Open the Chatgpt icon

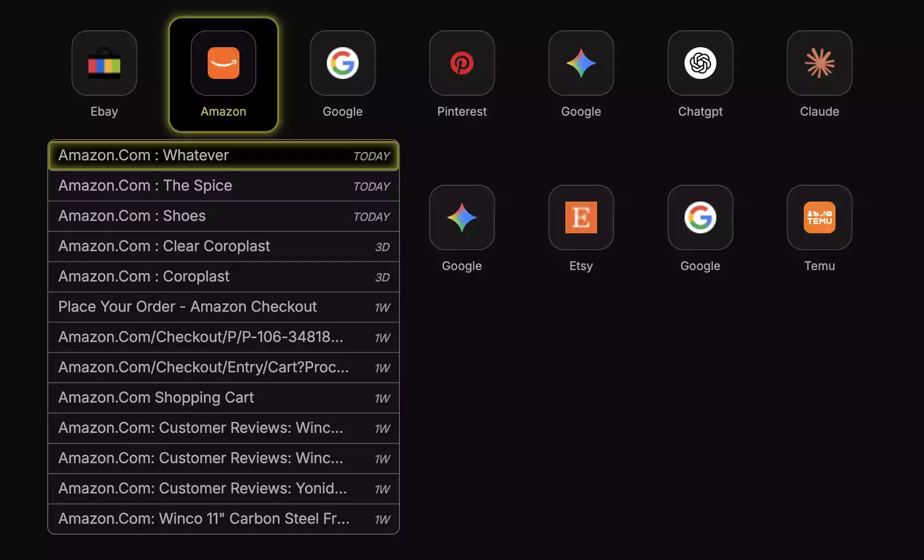[700, 63]
